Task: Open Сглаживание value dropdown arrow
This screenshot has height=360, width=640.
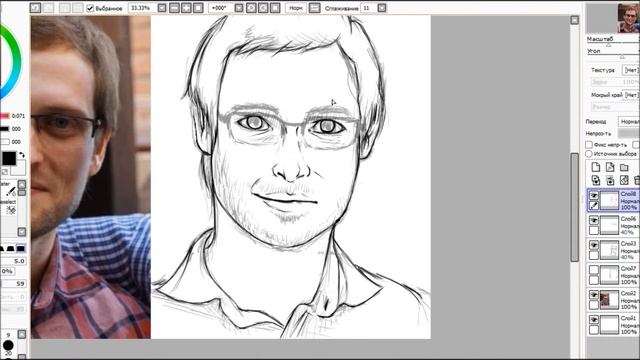Action: [x=382, y=8]
